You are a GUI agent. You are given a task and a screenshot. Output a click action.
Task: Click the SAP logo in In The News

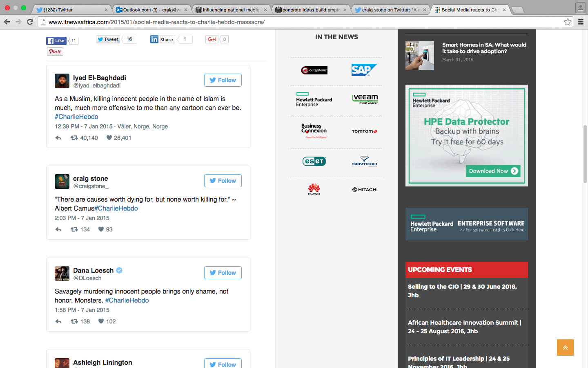click(x=364, y=70)
